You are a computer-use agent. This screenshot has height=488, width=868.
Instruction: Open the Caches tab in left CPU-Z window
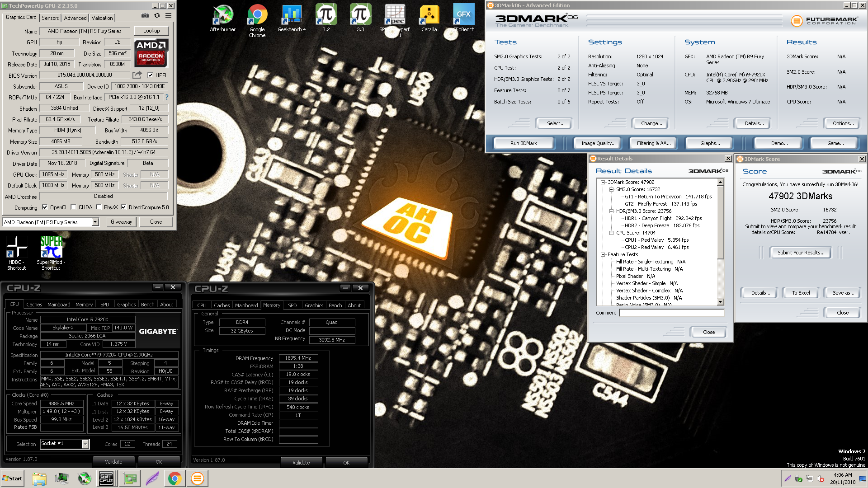(34, 305)
